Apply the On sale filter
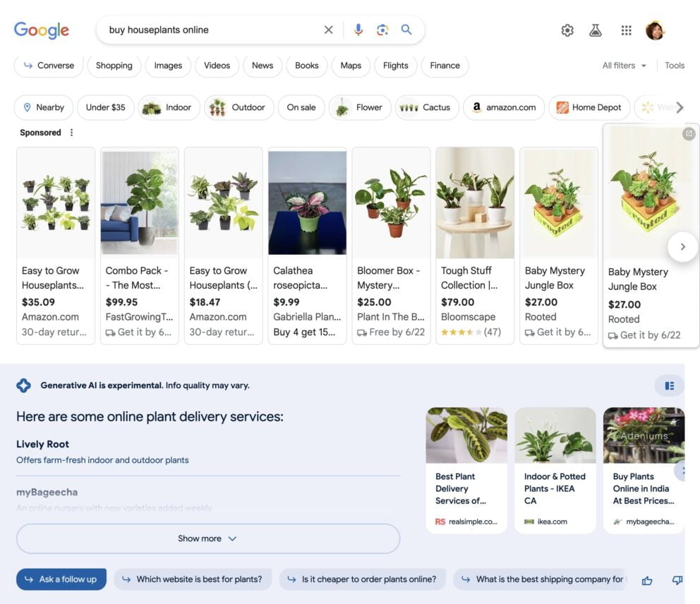 (x=301, y=107)
